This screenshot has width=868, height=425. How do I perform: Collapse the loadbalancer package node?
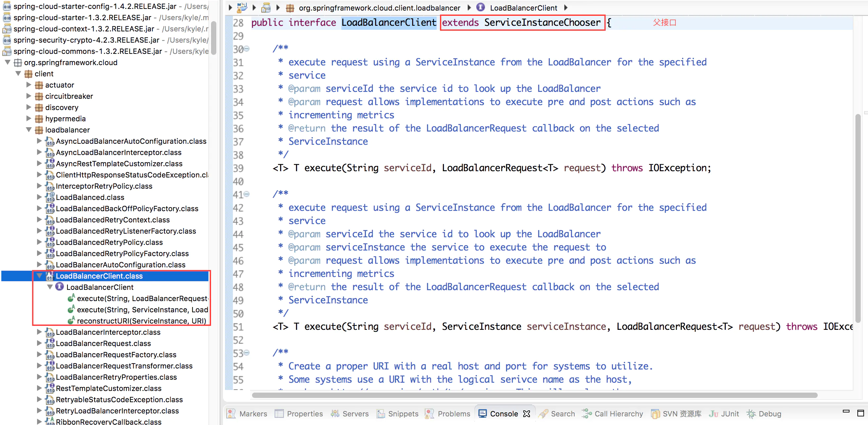(29, 130)
